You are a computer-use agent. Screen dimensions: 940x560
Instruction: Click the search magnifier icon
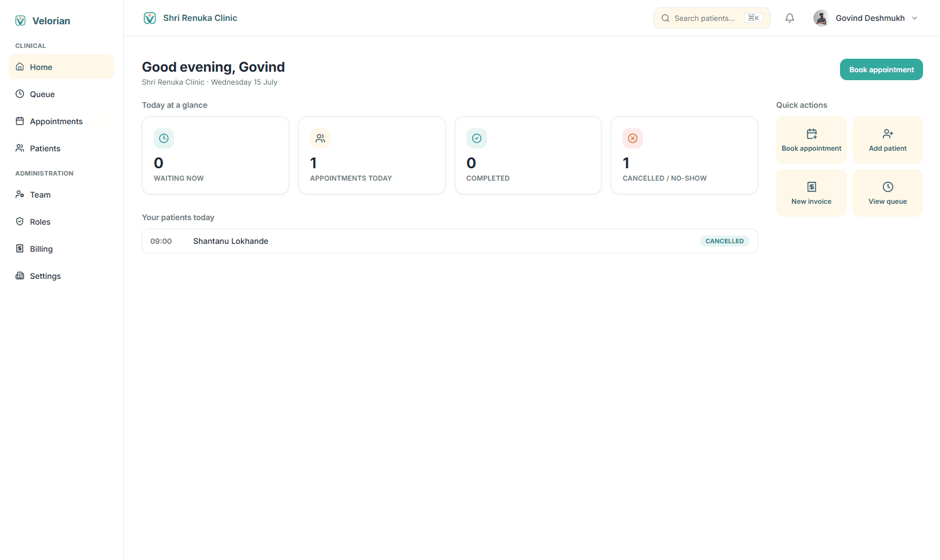point(665,18)
